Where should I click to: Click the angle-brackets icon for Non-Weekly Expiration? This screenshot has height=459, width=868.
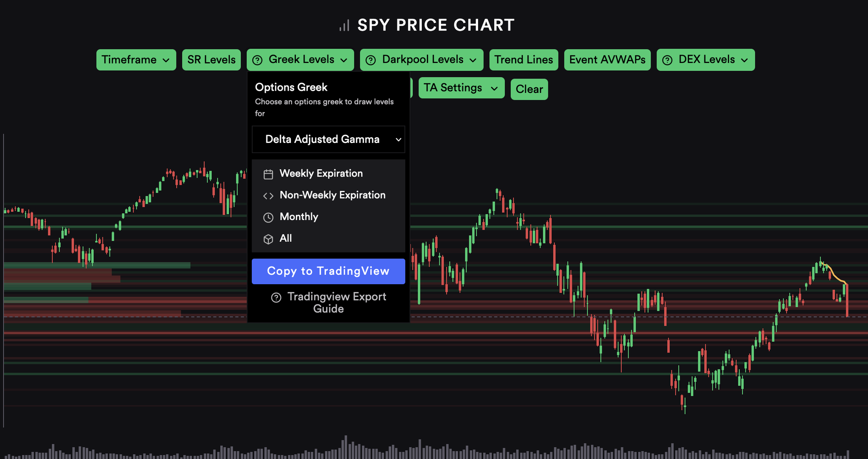tap(268, 196)
